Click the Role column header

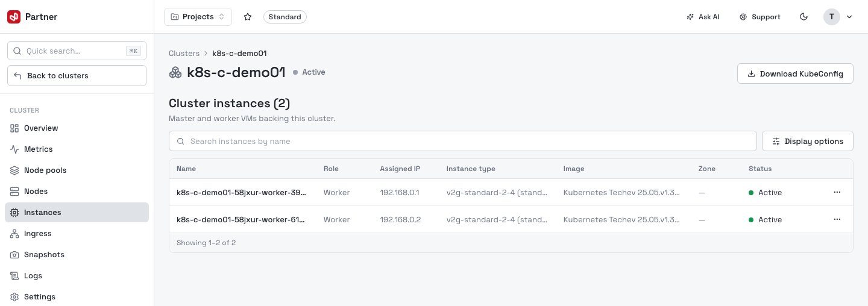pos(331,169)
